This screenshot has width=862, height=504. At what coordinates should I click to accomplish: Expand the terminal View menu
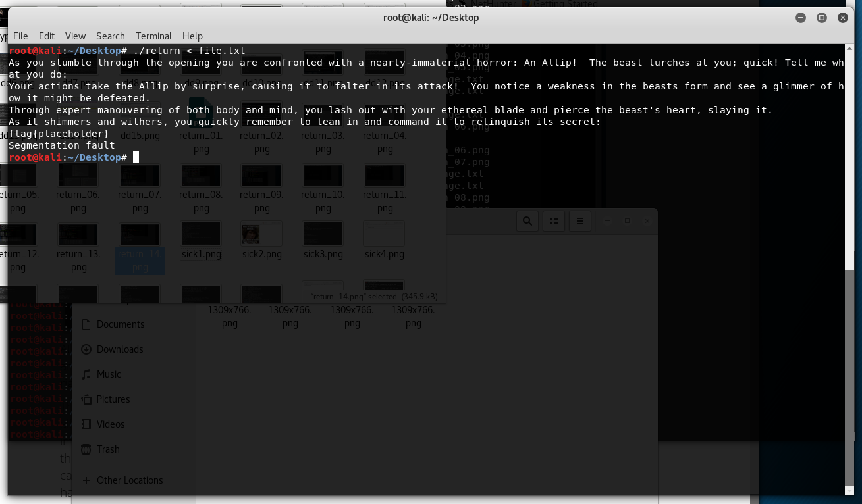[75, 36]
